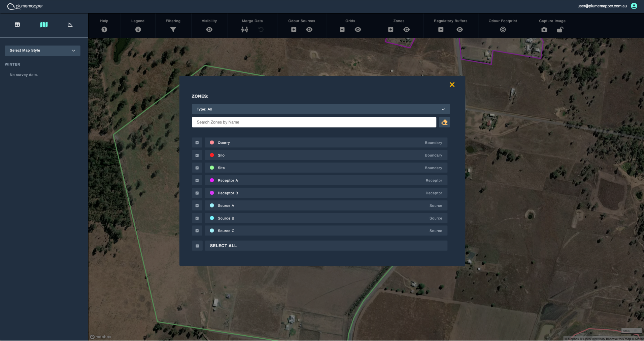Open the Legend info icon
The image size is (644, 341).
tap(138, 30)
